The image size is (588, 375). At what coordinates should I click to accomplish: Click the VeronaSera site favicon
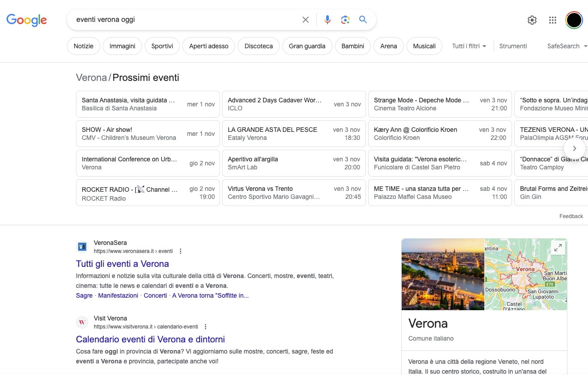(x=82, y=247)
